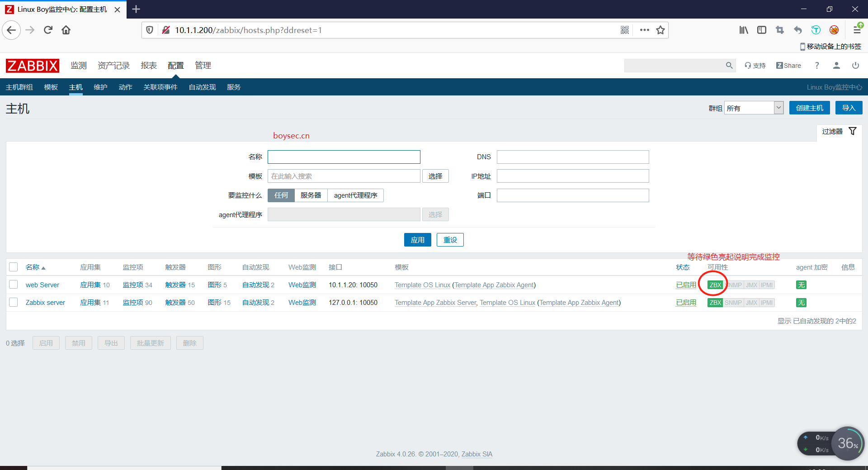
Task: Open the support headset link
Action: coord(755,66)
